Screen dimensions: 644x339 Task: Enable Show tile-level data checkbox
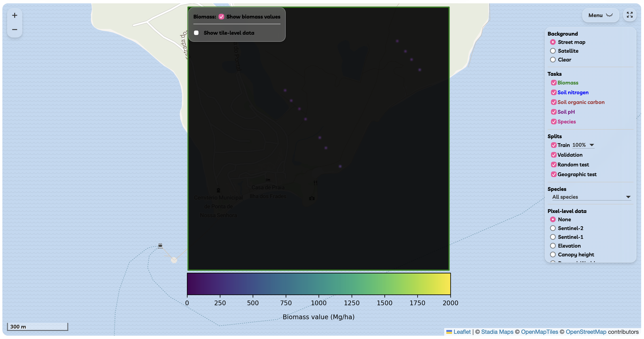(x=196, y=33)
